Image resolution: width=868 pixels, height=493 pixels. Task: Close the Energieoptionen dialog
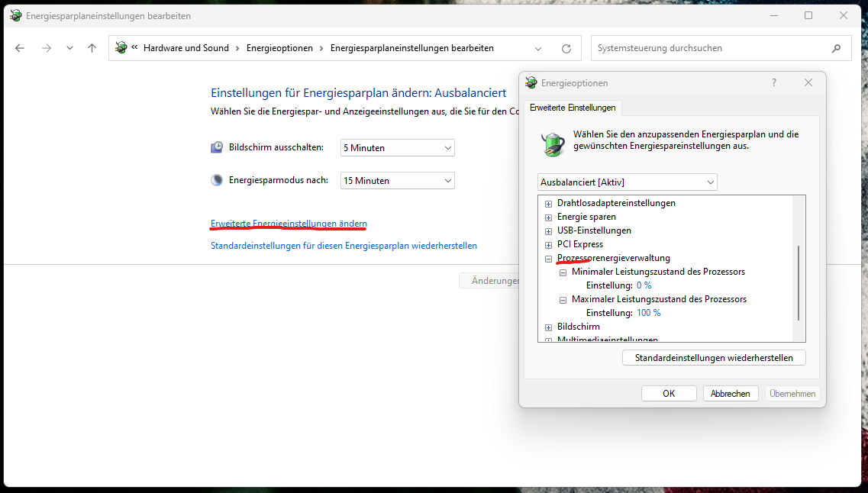coord(808,82)
